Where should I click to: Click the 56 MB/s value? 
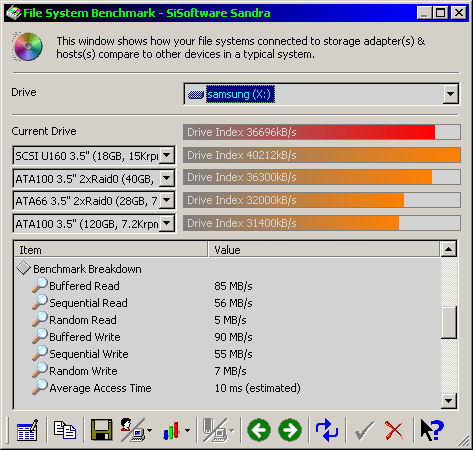(x=233, y=303)
